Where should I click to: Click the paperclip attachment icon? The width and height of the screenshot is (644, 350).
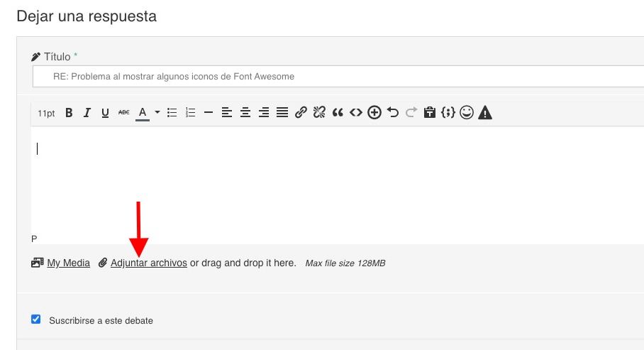(103, 263)
